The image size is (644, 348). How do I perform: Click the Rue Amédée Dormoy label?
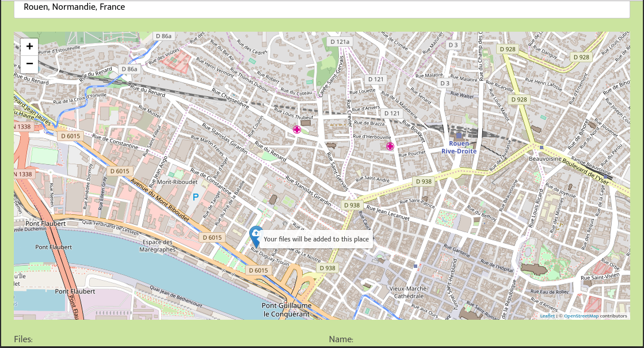click(88, 186)
